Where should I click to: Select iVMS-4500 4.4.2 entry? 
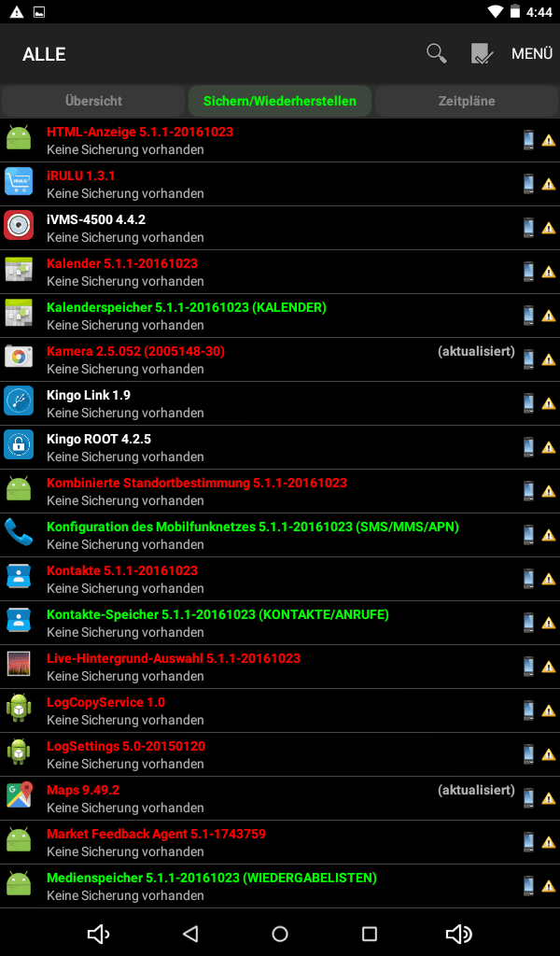(x=280, y=228)
